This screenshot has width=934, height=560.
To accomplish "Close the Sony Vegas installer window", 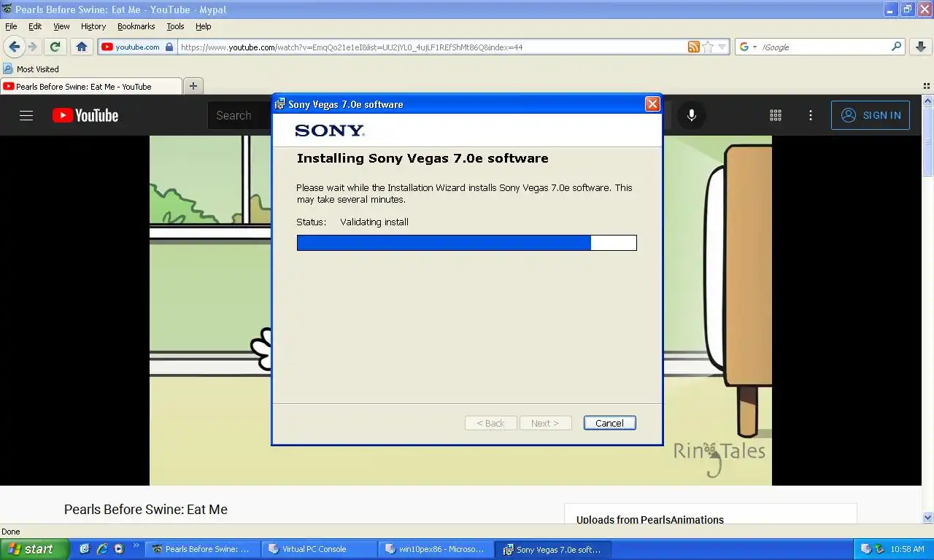I will coord(652,104).
